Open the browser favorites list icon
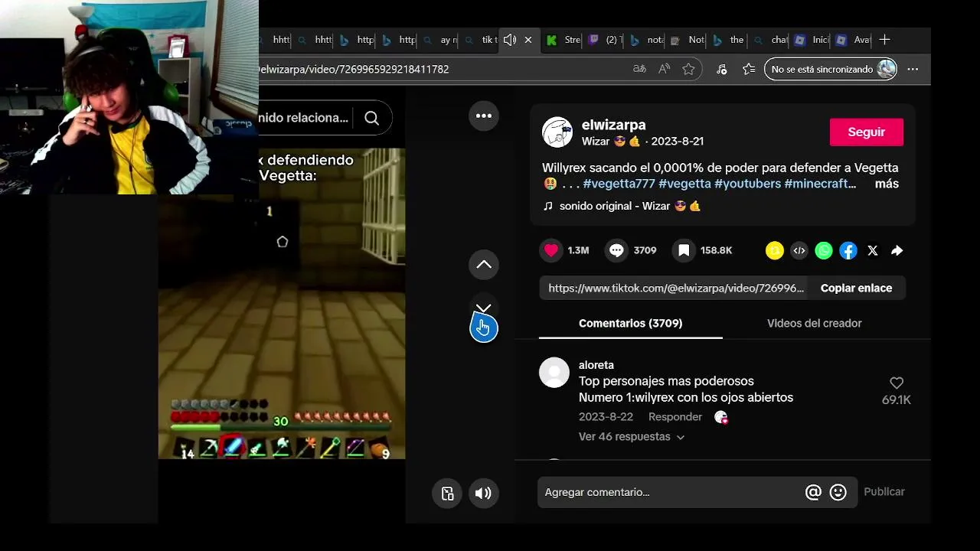 (749, 69)
